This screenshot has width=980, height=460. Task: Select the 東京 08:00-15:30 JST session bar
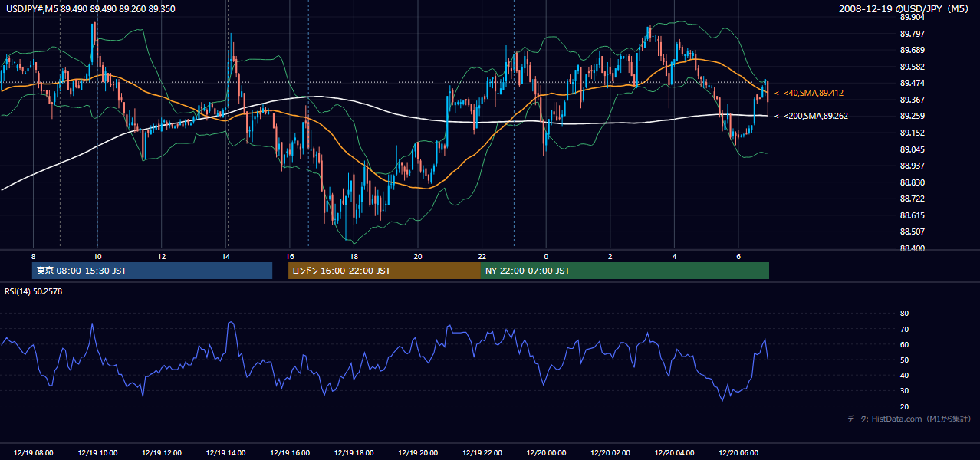pyautogui.click(x=153, y=271)
